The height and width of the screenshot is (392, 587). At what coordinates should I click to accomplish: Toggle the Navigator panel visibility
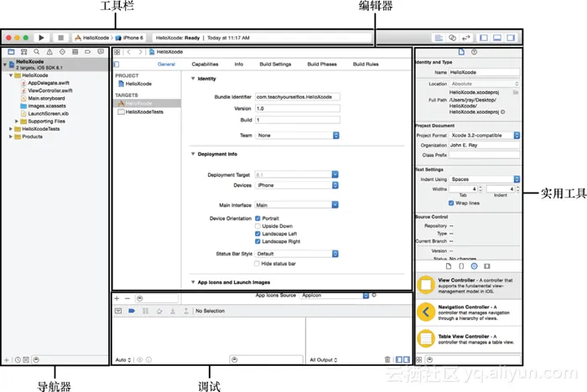click(x=484, y=38)
